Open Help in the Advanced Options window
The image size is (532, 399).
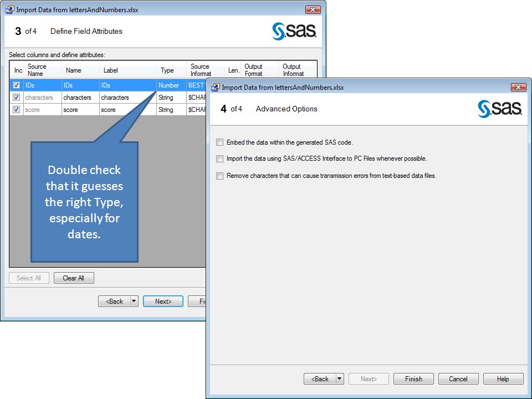tap(503, 378)
